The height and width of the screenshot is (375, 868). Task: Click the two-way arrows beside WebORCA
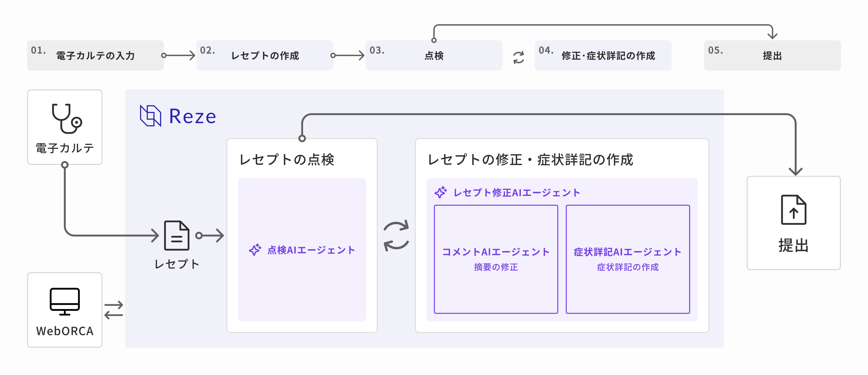114,310
